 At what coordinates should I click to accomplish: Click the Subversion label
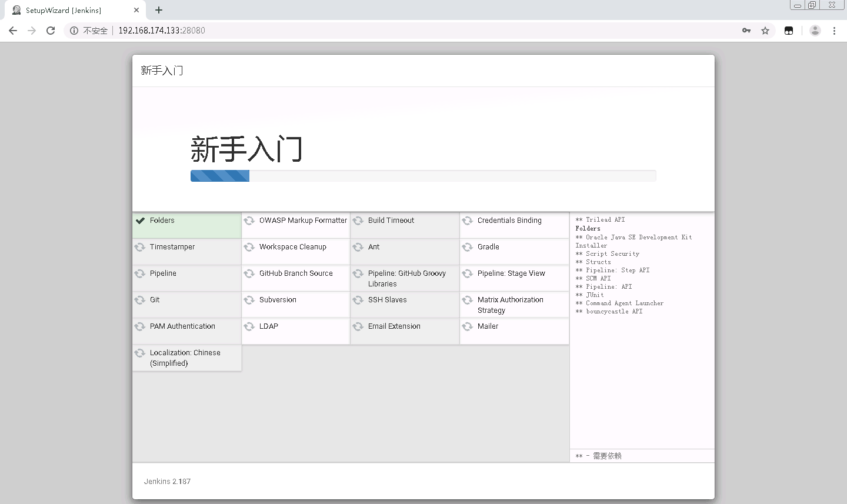278,300
